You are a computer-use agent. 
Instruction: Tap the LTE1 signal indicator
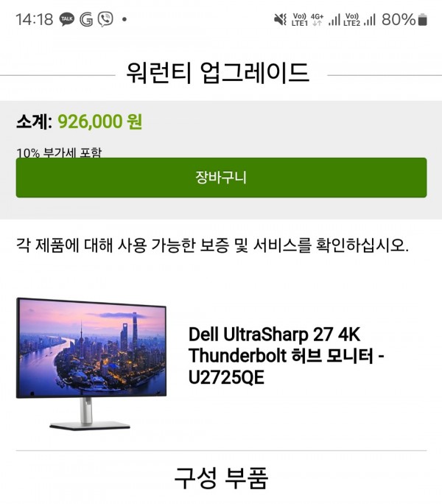(x=300, y=20)
